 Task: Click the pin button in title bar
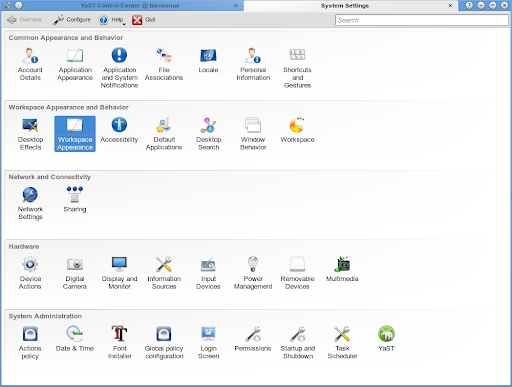[x=19, y=5]
